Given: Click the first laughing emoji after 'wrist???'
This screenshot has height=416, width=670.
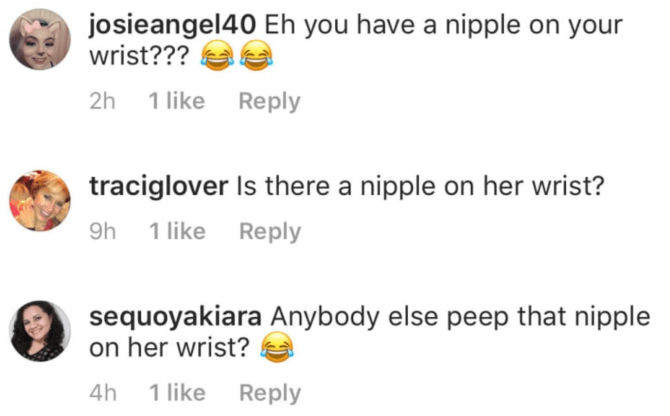Looking at the screenshot, I should [217, 56].
